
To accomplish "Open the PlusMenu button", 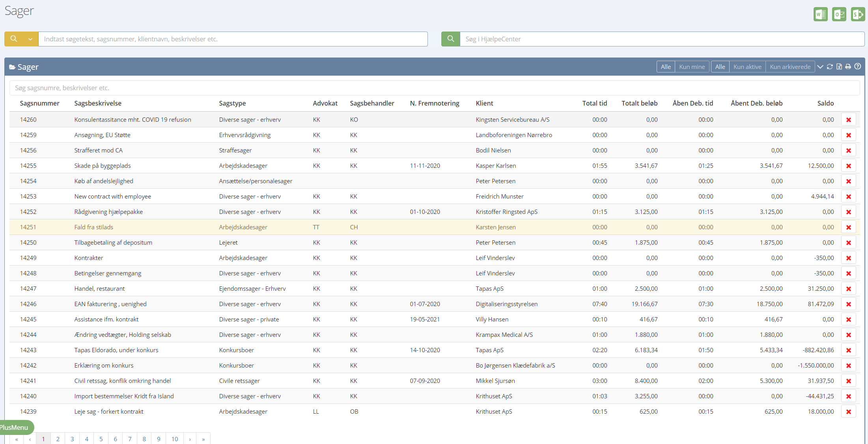I will [x=15, y=427].
